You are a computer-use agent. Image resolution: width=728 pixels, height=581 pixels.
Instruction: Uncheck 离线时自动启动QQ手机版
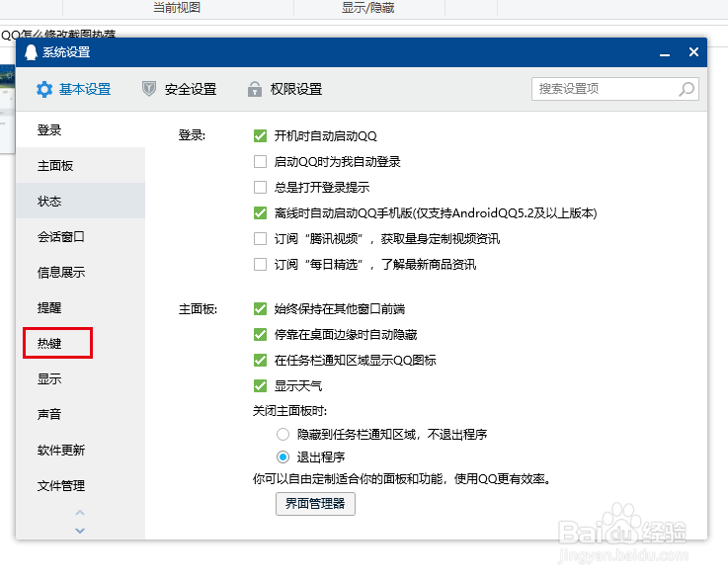tap(260, 213)
